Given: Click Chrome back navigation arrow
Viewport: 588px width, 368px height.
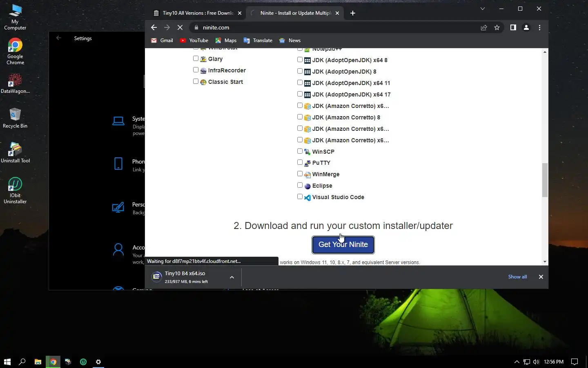Looking at the screenshot, I should pos(154,27).
